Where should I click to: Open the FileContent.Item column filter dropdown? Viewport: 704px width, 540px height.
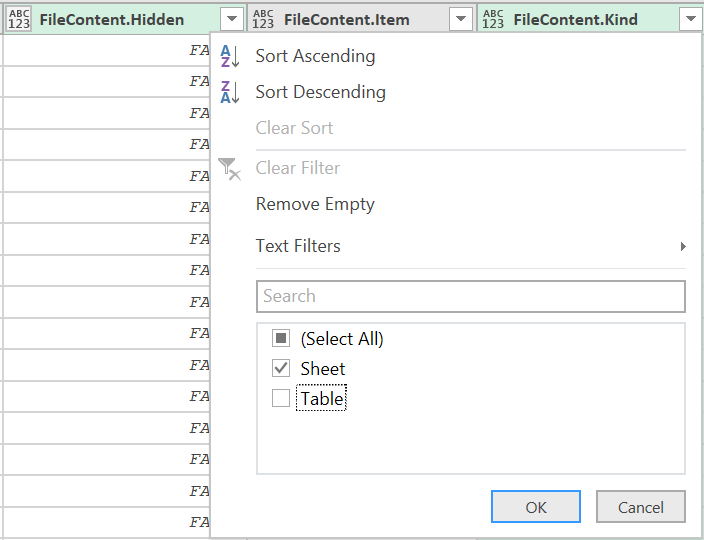(x=461, y=19)
